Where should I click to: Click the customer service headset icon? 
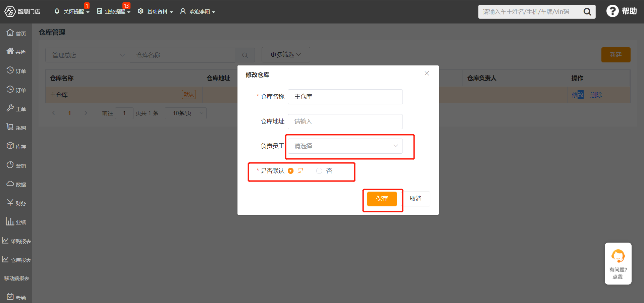pos(618,256)
